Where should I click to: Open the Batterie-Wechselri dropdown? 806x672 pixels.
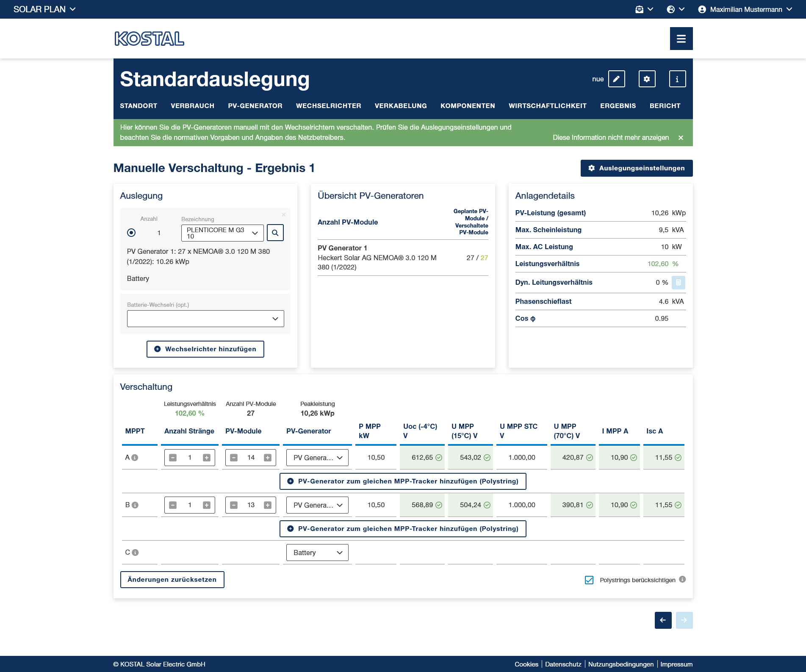point(205,319)
